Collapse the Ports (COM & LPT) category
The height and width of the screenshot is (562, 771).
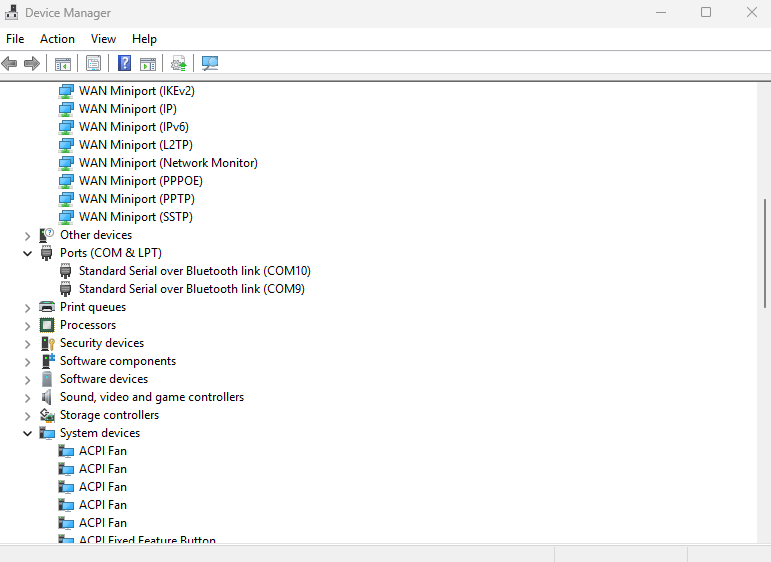(28, 254)
